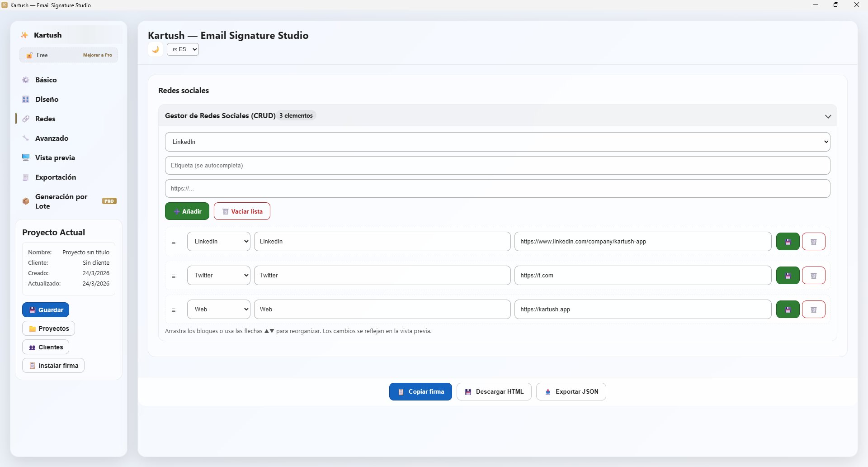Image resolution: width=868 pixels, height=467 pixels.
Task: Go to the Diseño section in sidebar
Action: tap(47, 100)
